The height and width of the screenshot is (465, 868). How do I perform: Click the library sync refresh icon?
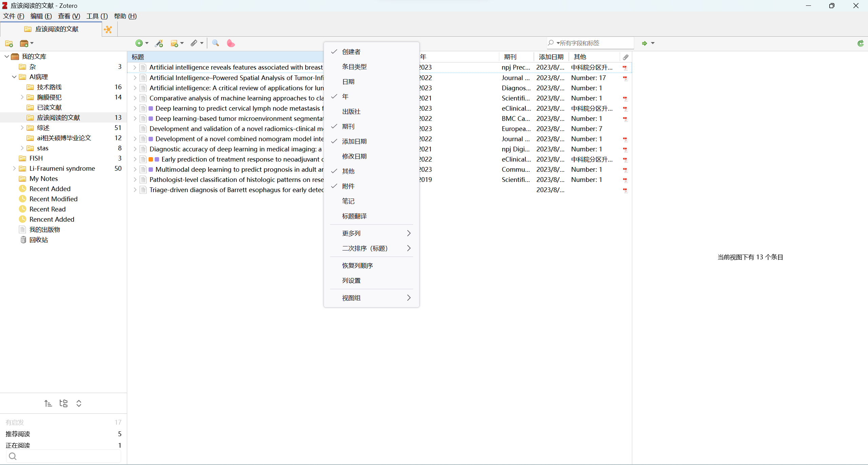861,43
